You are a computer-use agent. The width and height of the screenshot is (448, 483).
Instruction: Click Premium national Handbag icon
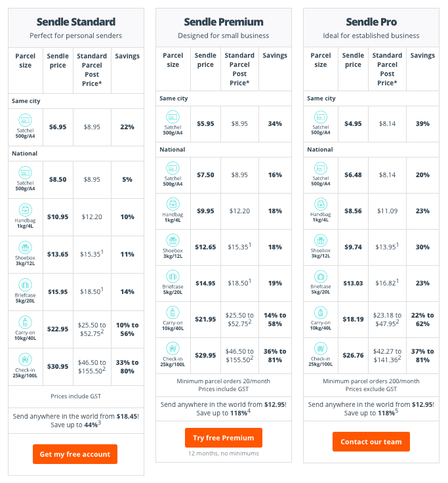(x=173, y=204)
